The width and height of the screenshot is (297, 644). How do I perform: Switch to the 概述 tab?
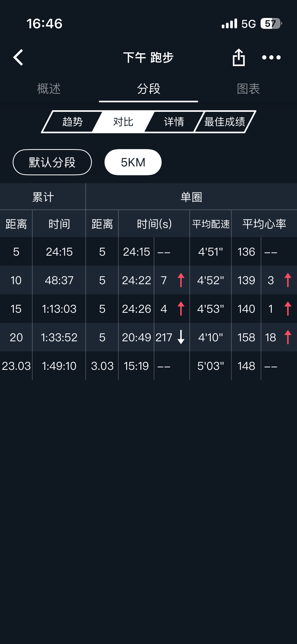tap(49, 89)
